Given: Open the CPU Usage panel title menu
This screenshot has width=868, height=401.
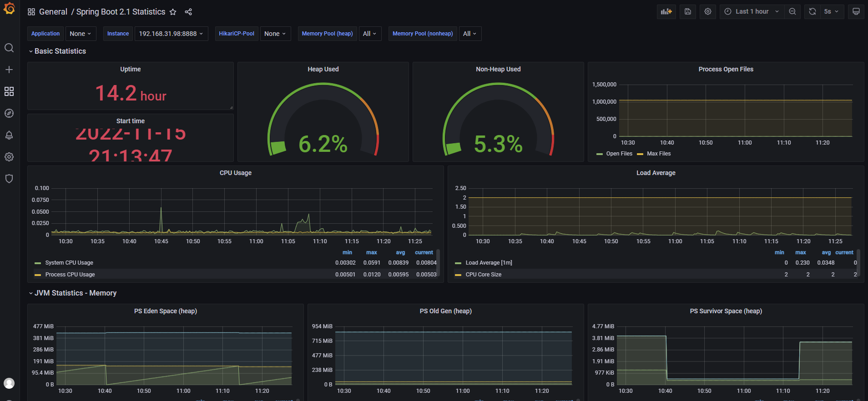Looking at the screenshot, I should [x=236, y=173].
